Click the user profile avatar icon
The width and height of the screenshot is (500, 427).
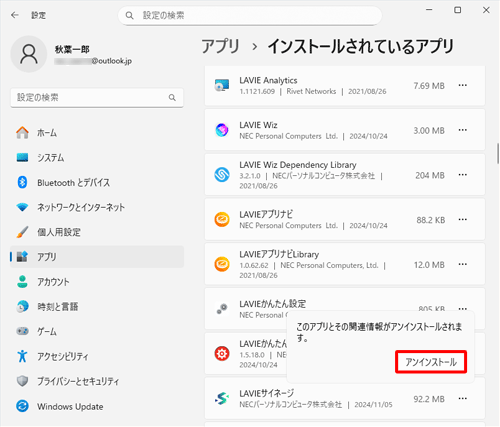tap(29, 54)
